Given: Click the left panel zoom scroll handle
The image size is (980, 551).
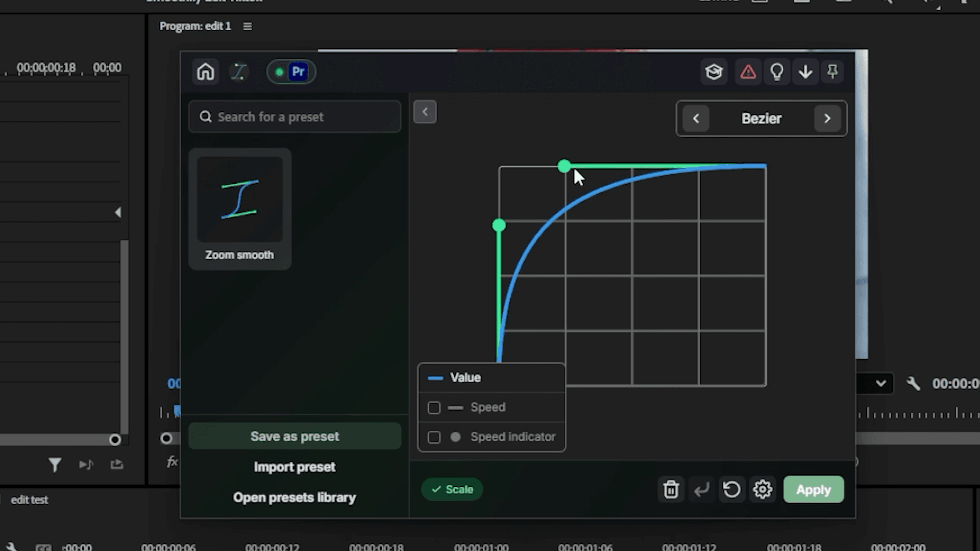Looking at the screenshot, I should [115, 440].
